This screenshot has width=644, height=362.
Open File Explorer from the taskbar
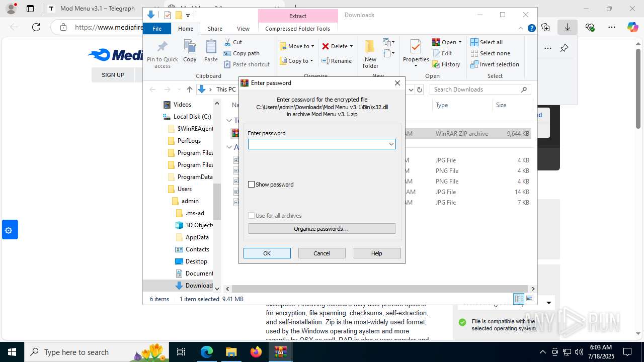(x=231, y=352)
